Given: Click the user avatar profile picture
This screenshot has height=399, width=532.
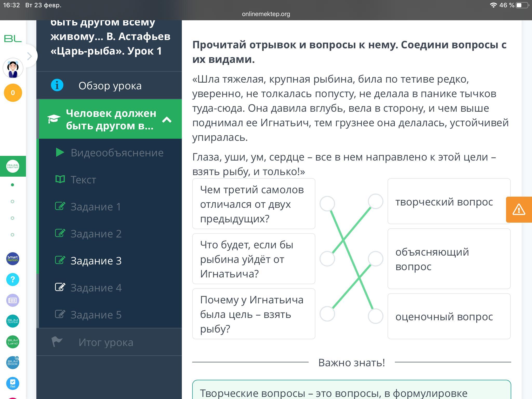Looking at the screenshot, I should coord(13,68).
